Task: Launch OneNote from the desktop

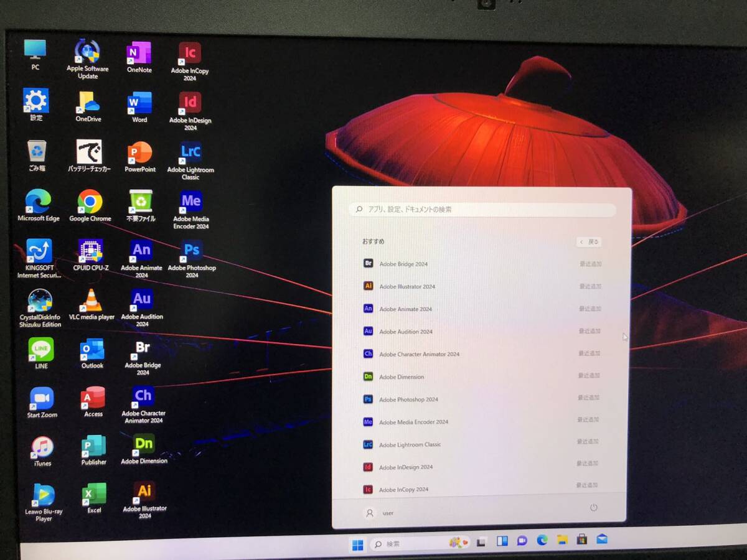Action: pyautogui.click(x=139, y=58)
